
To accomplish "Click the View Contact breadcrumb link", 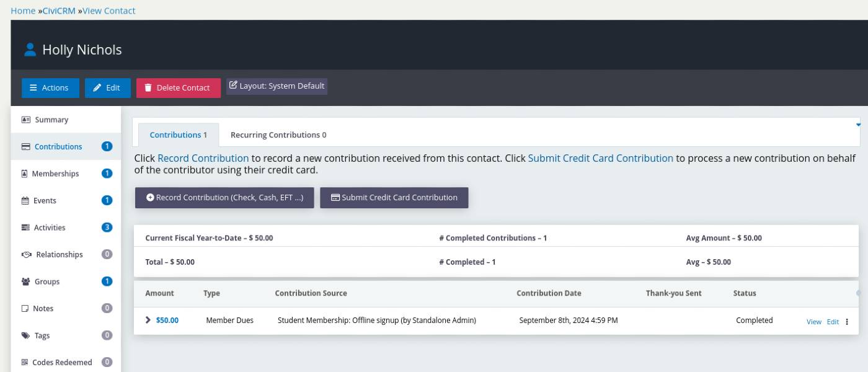I will (108, 11).
